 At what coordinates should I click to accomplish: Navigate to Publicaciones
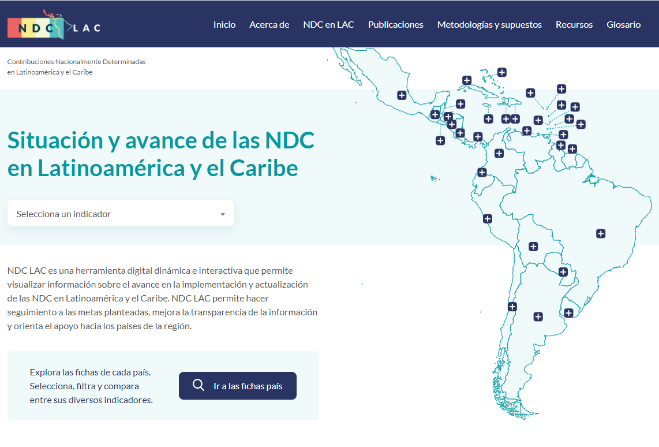click(x=395, y=25)
